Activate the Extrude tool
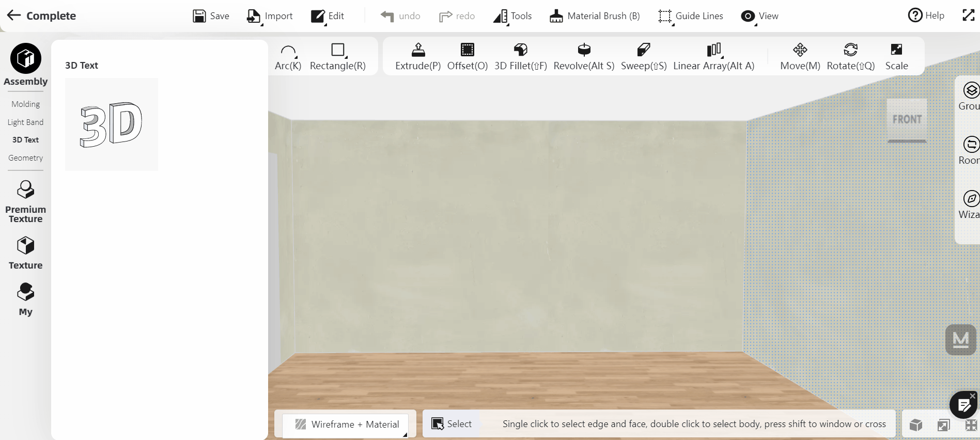The height and width of the screenshot is (440, 980). [x=418, y=57]
